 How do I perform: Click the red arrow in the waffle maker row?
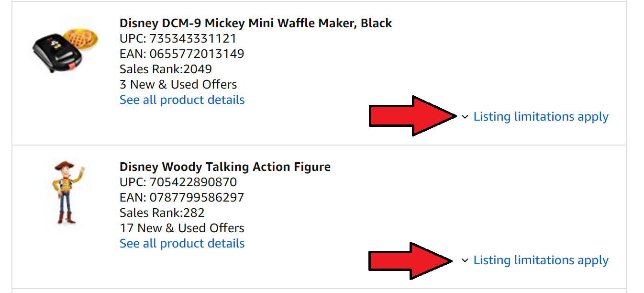[412, 116]
